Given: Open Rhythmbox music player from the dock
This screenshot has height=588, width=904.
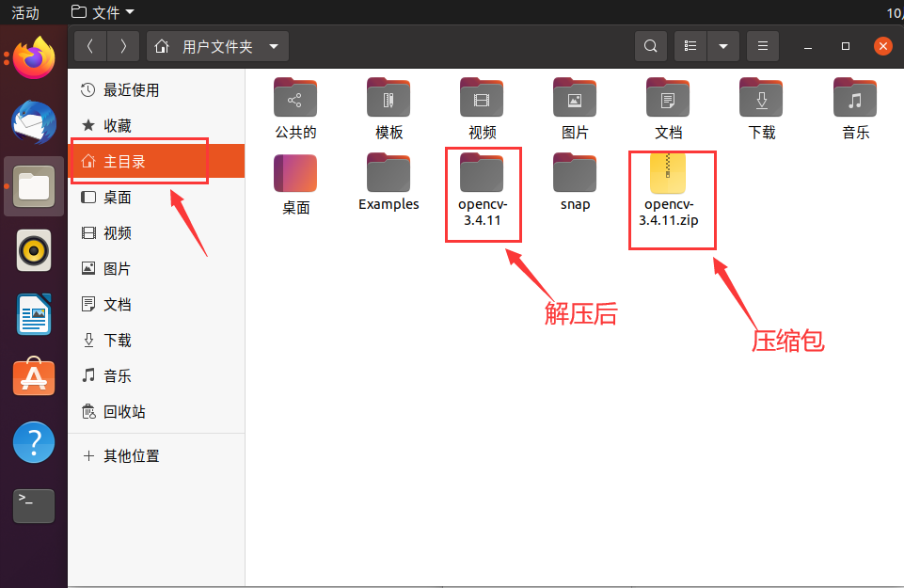Looking at the screenshot, I should [33, 250].
